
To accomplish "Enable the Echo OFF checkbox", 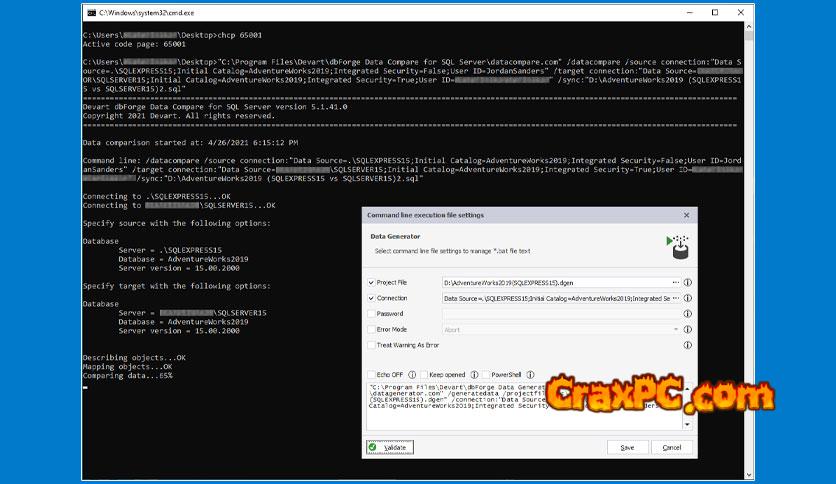I will 371,375.
